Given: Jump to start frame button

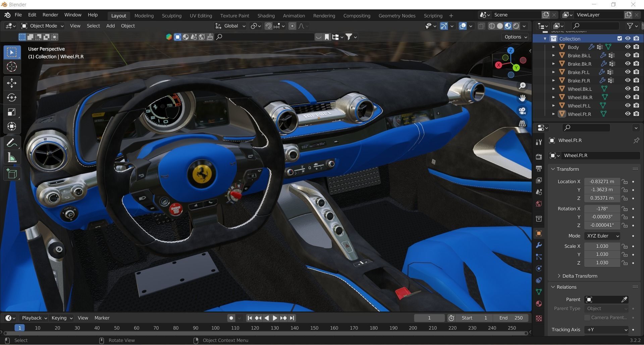Looking at the screenshot, I should pos(250,318).
